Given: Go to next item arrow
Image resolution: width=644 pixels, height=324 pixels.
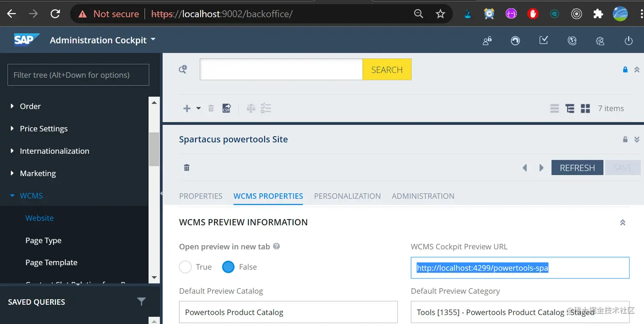Looking at the screenshot, I should click(541, 168).
